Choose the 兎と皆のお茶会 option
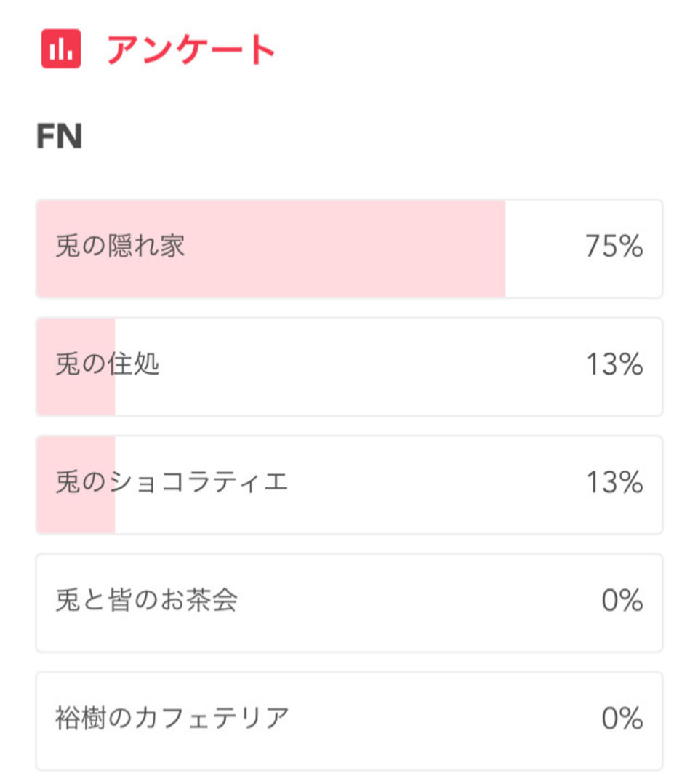This screenshot has width=698, height=784. click(350, 603)
